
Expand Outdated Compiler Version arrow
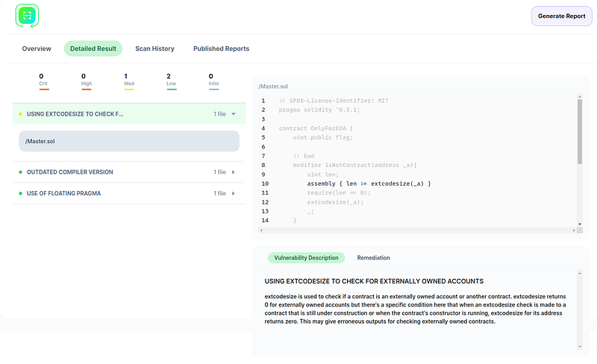click(234, 172)
